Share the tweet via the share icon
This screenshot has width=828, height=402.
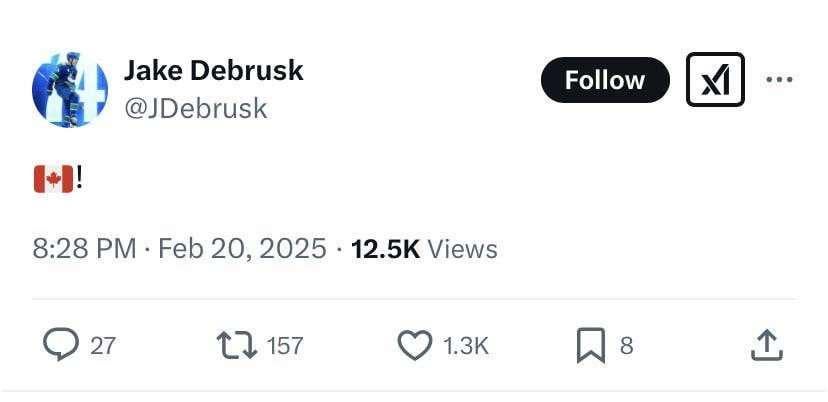tap(765, 345)
